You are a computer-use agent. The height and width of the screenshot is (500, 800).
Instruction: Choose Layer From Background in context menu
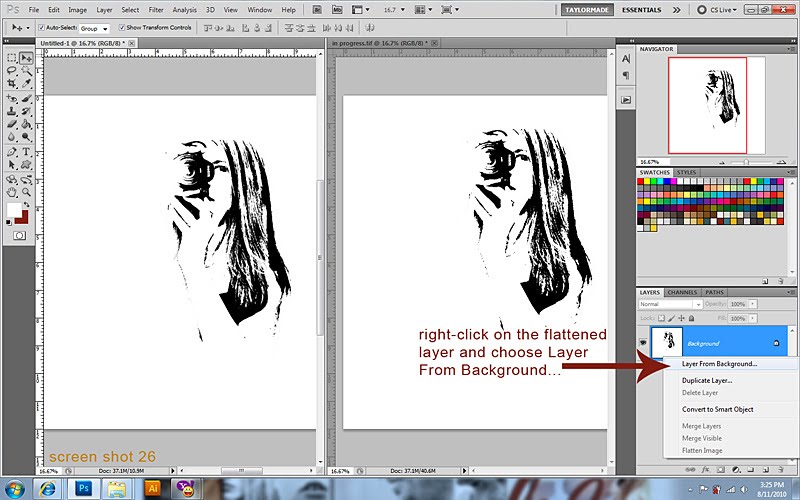[x=719, y=364]
